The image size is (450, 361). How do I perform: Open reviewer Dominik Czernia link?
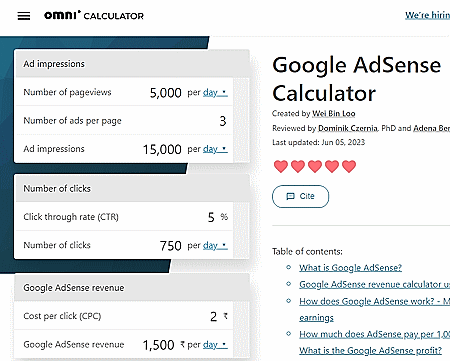click(348, 128)
